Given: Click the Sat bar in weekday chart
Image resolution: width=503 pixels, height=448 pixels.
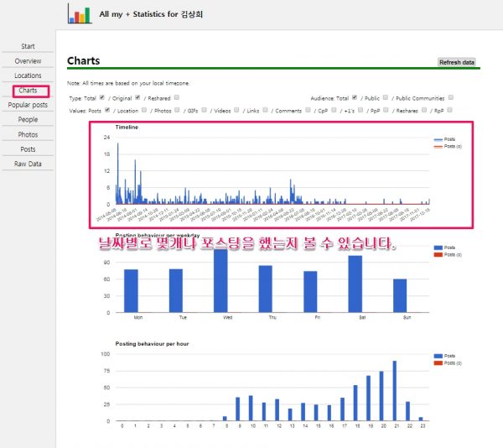Looking at the screenshot, I should (355, 284).
